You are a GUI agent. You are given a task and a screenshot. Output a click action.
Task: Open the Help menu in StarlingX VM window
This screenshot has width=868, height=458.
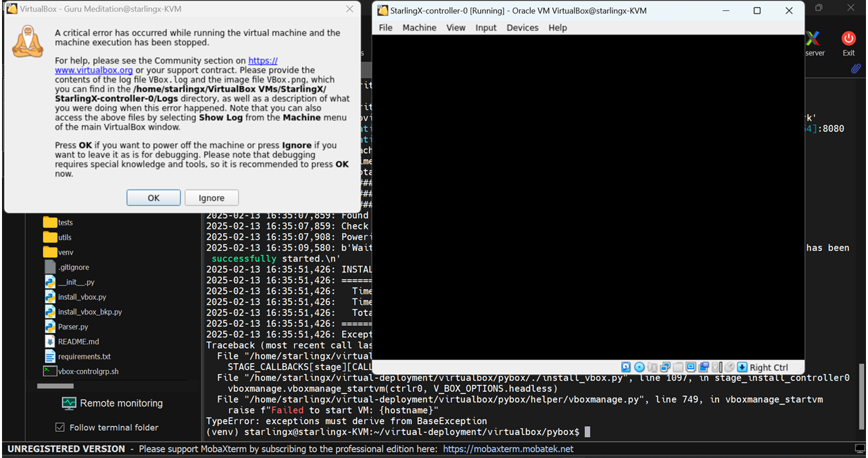[558, 28]
